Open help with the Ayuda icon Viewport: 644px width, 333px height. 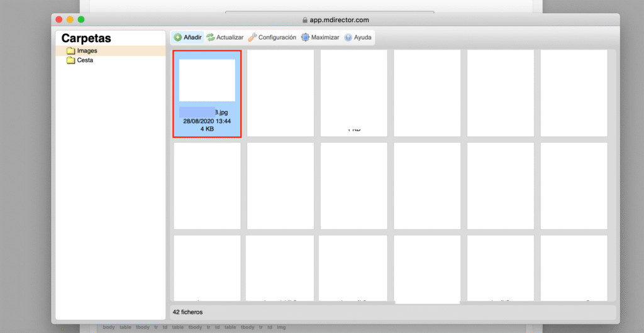click(x=348, y=38)
